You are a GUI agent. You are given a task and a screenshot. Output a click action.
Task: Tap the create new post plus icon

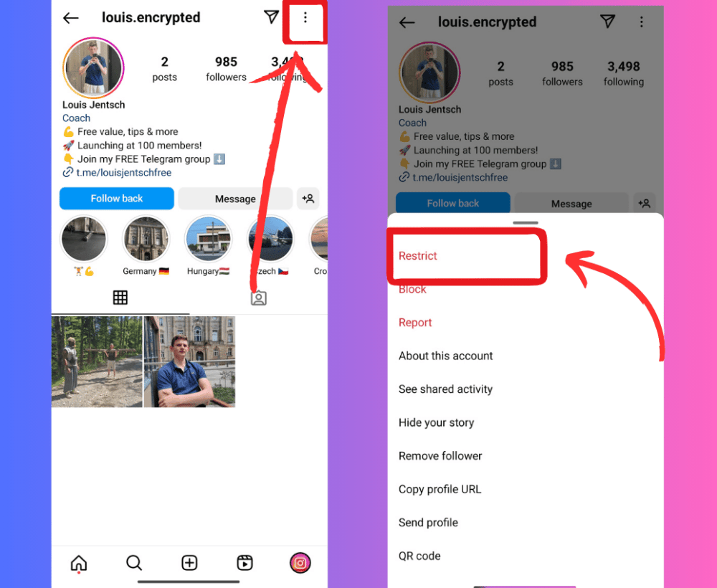(x=189, y=563)
